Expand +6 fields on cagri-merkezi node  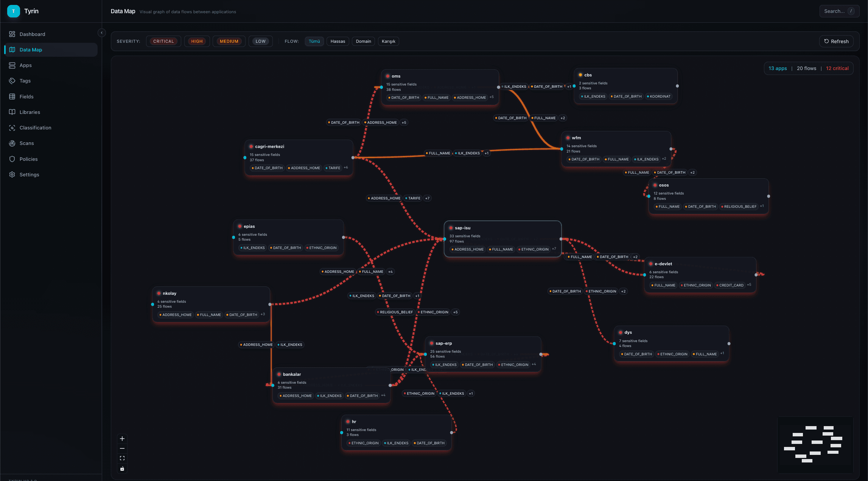click(345, 168)
